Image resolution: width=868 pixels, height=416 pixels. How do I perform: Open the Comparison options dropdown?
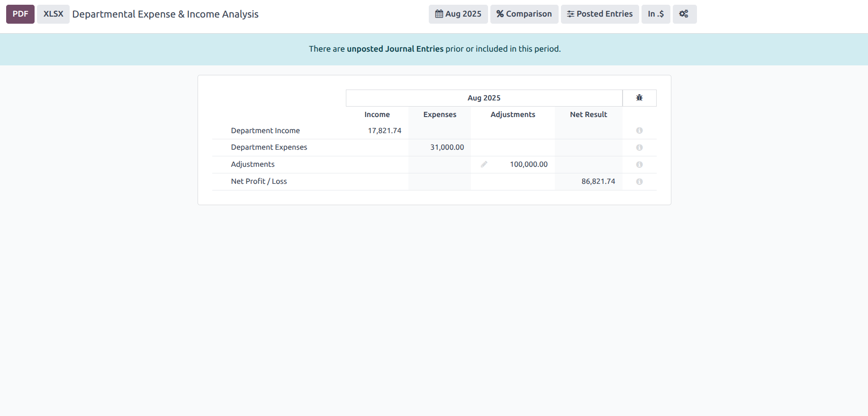tap(524, 14)
